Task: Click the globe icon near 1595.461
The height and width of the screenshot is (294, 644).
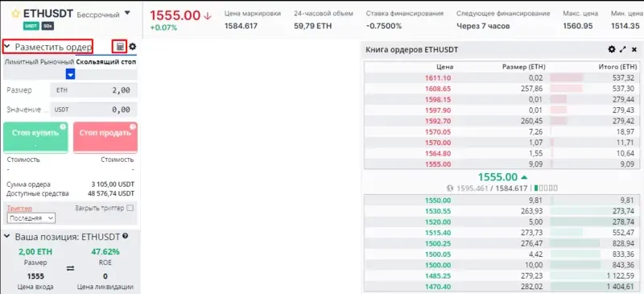Action: 450,188
